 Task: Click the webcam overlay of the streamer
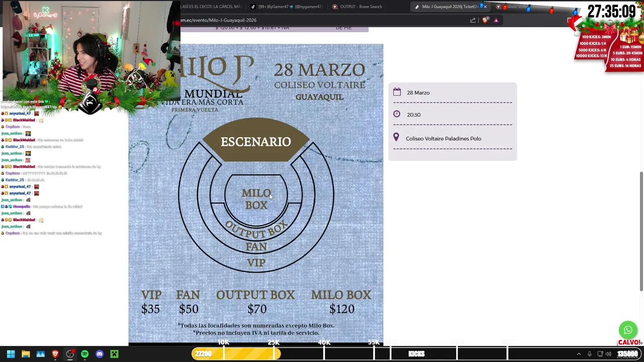click(x=91, y=50)
